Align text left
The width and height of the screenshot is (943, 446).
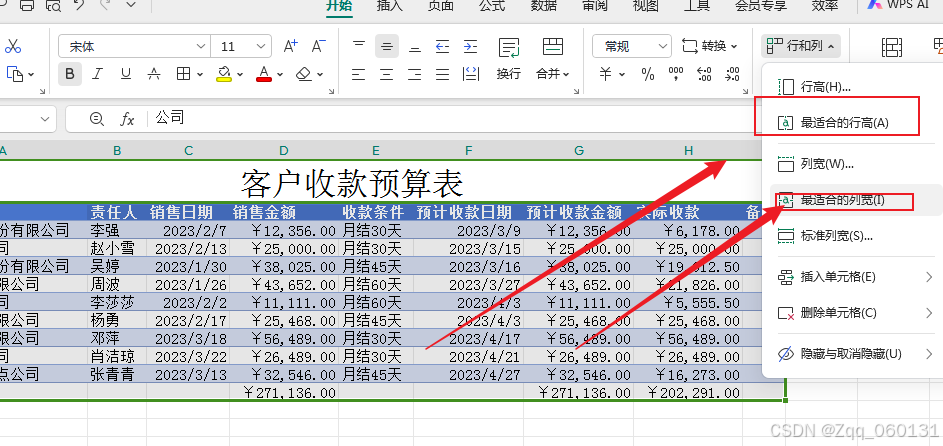coord(359,74)
